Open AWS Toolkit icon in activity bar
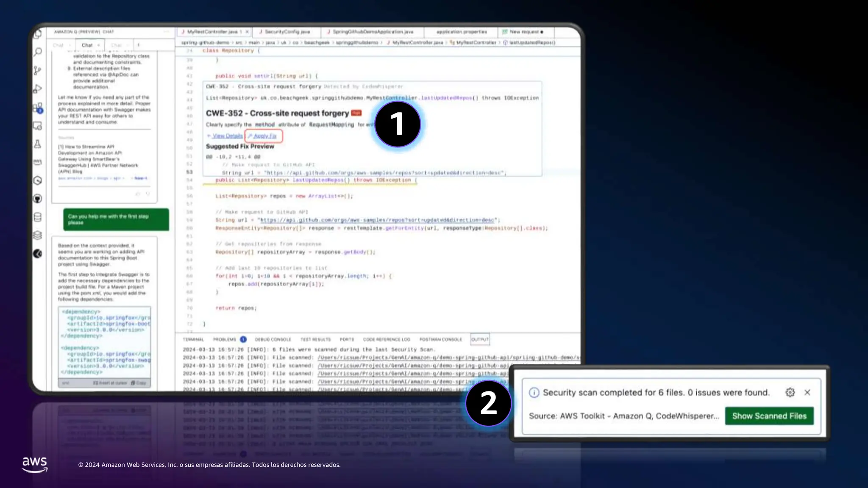The width and height of the screenshot is (868, 488). pos(38,162)
